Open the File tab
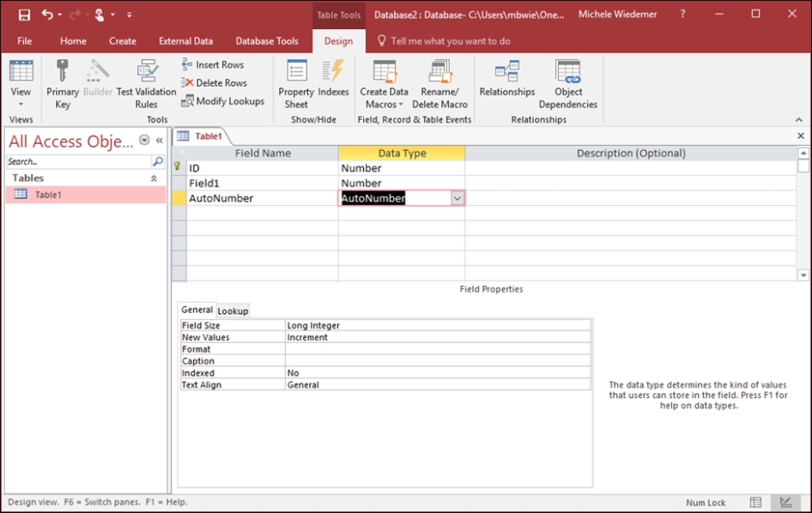 [24, 41]
